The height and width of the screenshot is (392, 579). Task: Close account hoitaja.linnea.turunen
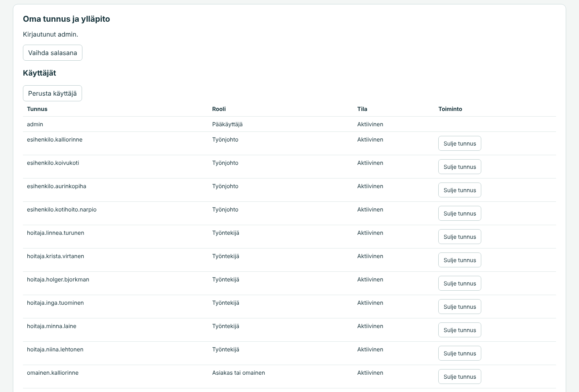tap(460, 237)
